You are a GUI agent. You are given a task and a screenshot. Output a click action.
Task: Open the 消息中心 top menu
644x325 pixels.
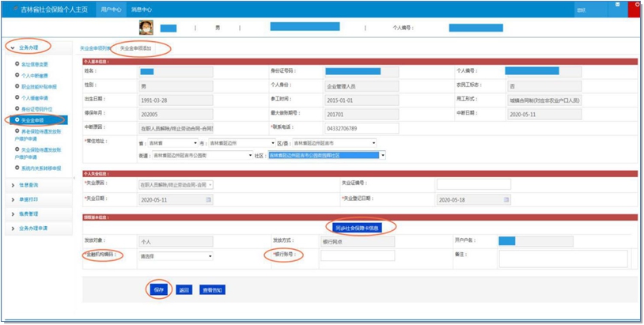click(142, 9)
